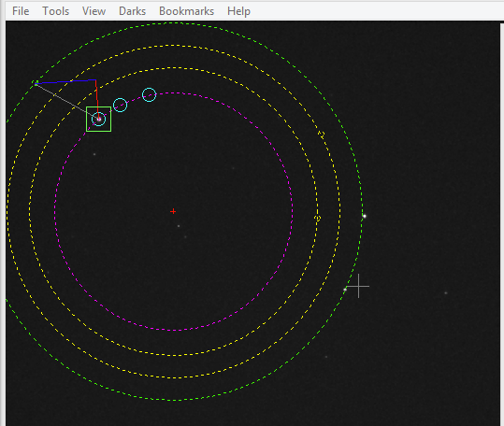Open the Darks menu
This screenshot has width=504, height=426.
[132, 11]
